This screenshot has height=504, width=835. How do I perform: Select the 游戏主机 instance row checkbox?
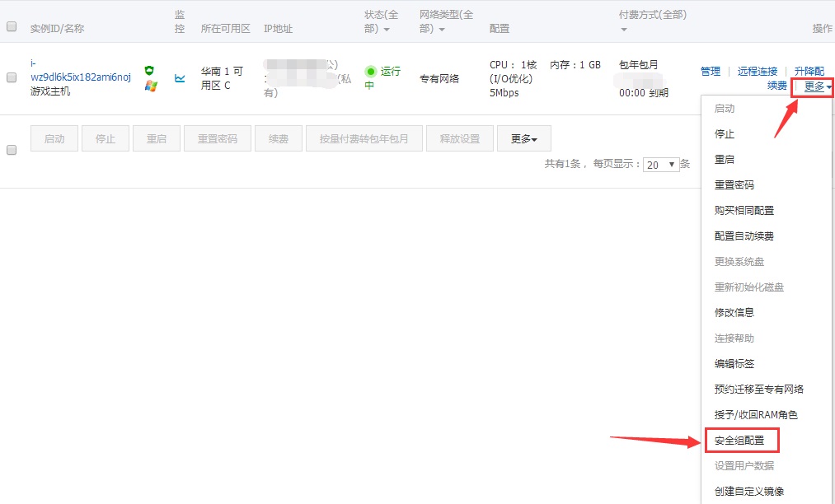tap(12, 77)
